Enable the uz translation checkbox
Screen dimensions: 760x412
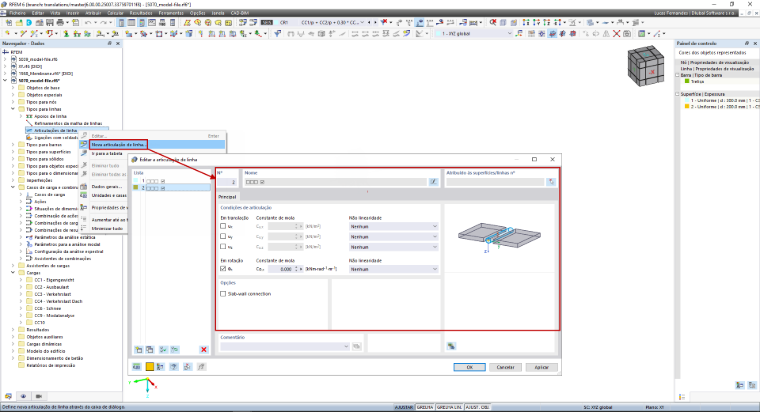pos(223,247)
